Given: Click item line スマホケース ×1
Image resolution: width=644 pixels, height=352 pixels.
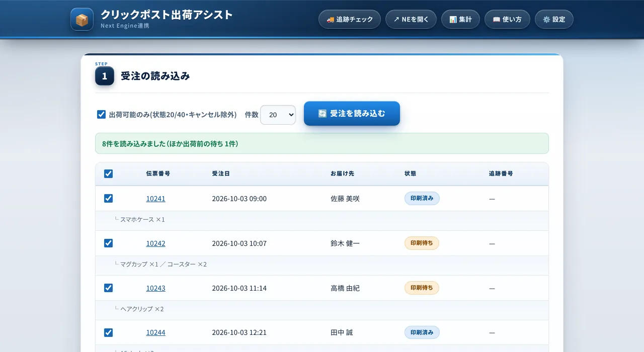Looking at the screenshot, I should [x=142, y=220].
